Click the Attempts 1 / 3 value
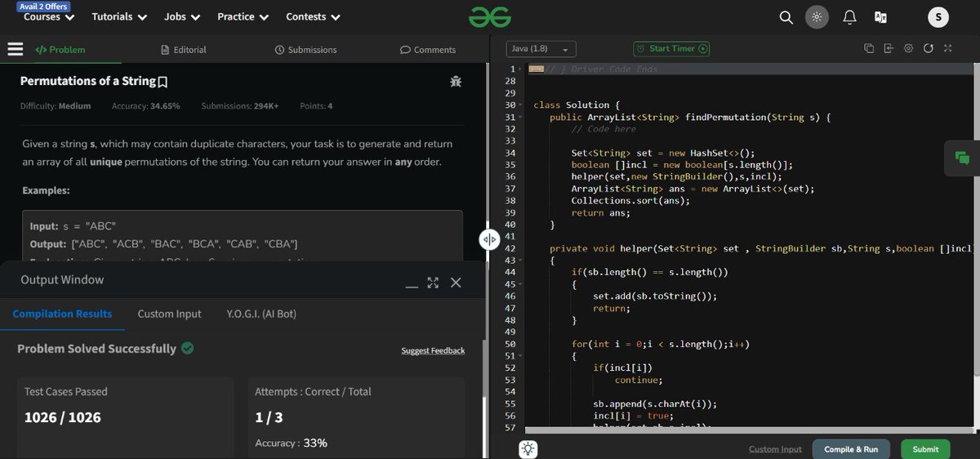 (269, 417)
